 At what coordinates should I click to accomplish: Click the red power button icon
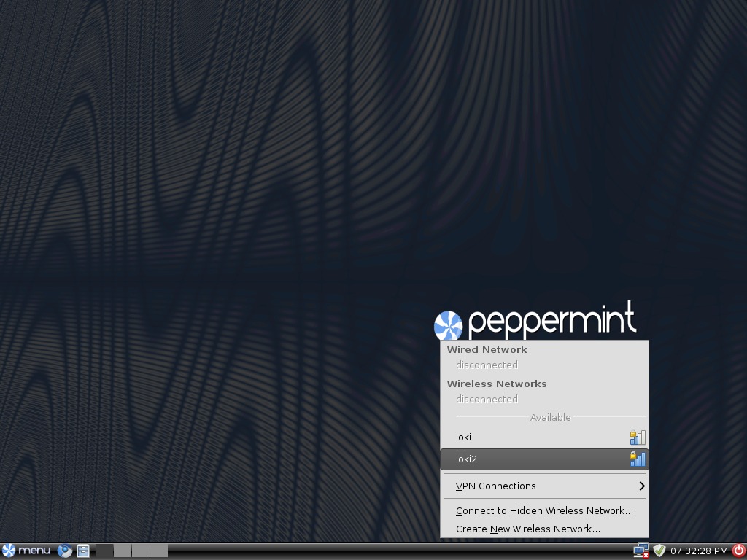738,551
